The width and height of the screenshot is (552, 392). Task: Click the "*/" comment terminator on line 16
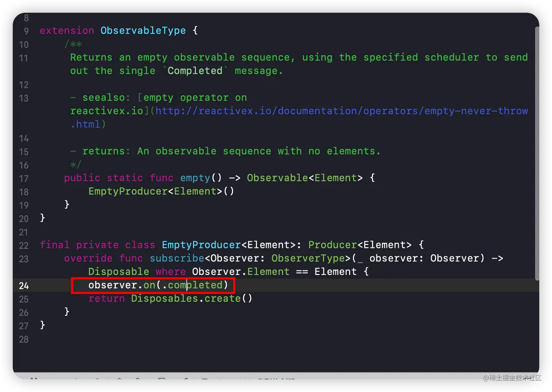coord(76,164)
